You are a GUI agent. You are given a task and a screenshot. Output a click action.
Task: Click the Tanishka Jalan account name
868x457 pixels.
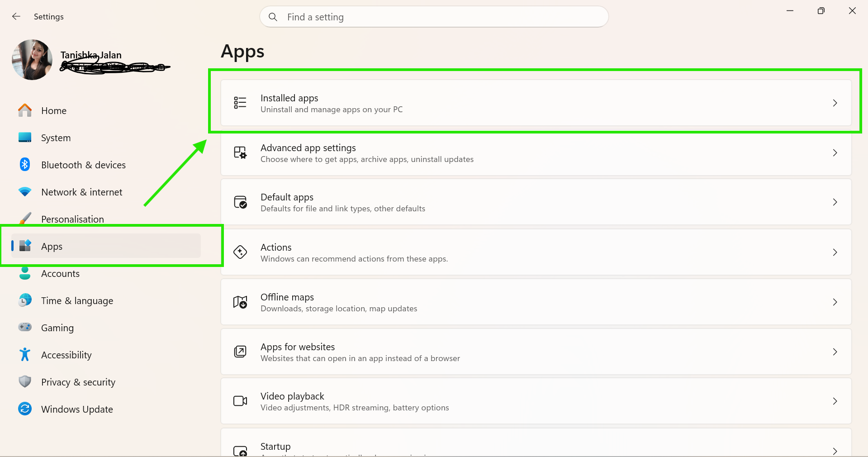[x=91, y=55]
